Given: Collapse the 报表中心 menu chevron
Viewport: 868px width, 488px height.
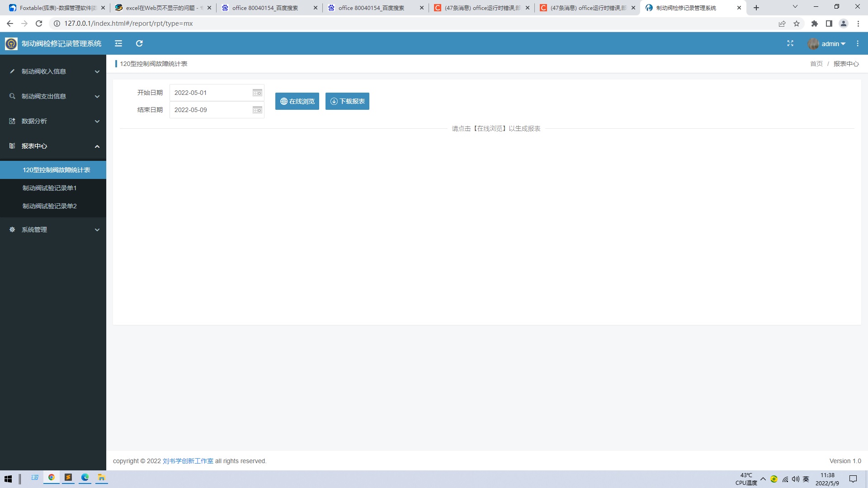Looking at the screenshot, I should click(x=97, y=146).
